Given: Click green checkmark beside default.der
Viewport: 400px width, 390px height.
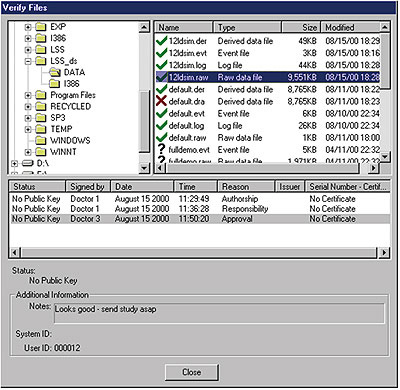Looking at the screenshot, I should point(161,89).
